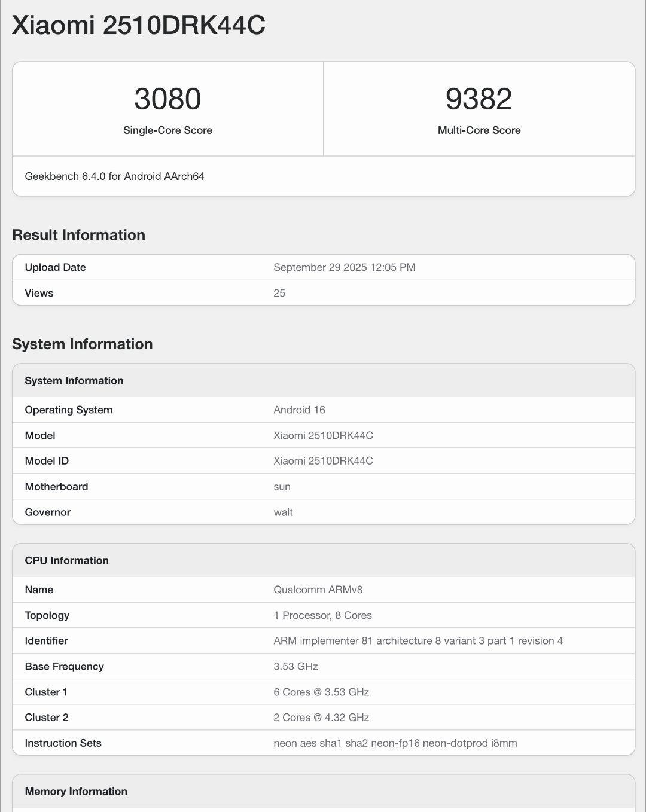646x812 pixels.
Task: Click the Motherboard label
Action: (x=56, y=487)
